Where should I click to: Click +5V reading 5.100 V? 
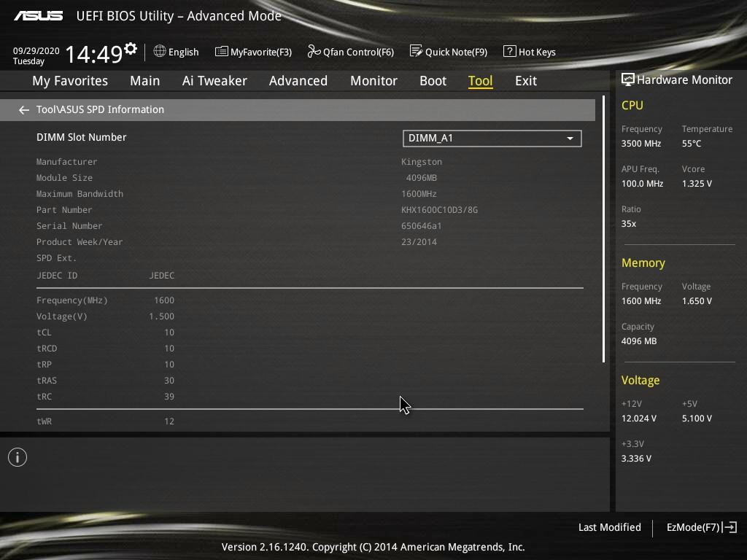(697, 419)
